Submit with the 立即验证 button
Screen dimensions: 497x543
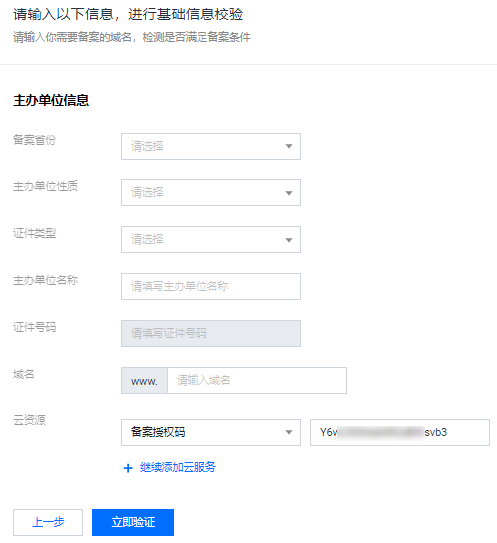click(x=133, y=522)
